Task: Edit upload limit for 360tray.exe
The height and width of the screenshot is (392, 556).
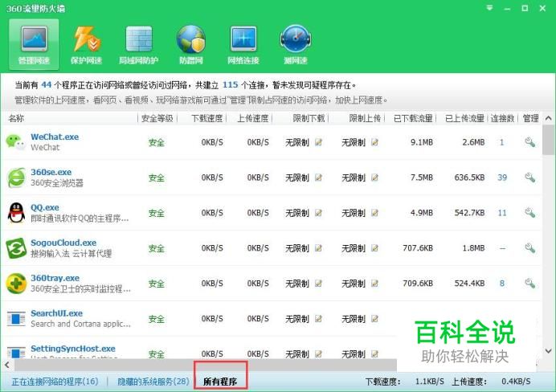Action: [x=374, y=284]
